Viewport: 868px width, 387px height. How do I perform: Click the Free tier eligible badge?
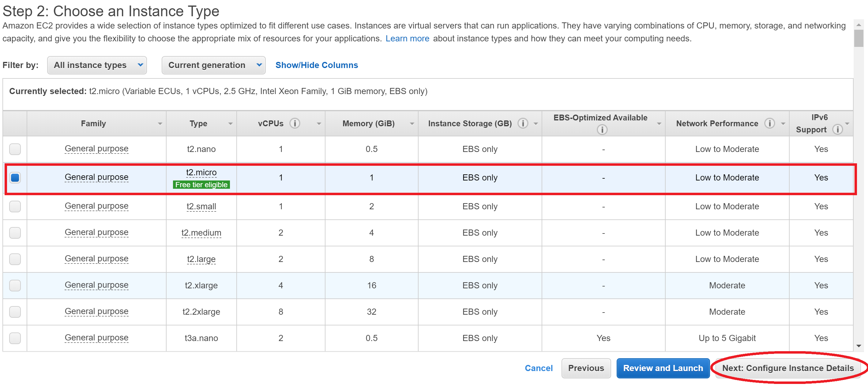(201, 185)
